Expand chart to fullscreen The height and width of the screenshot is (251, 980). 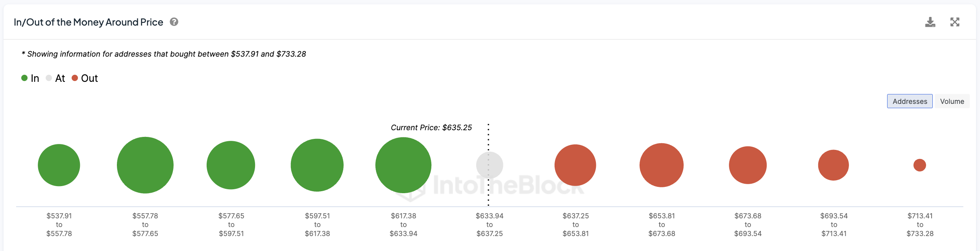pos(955,22)
